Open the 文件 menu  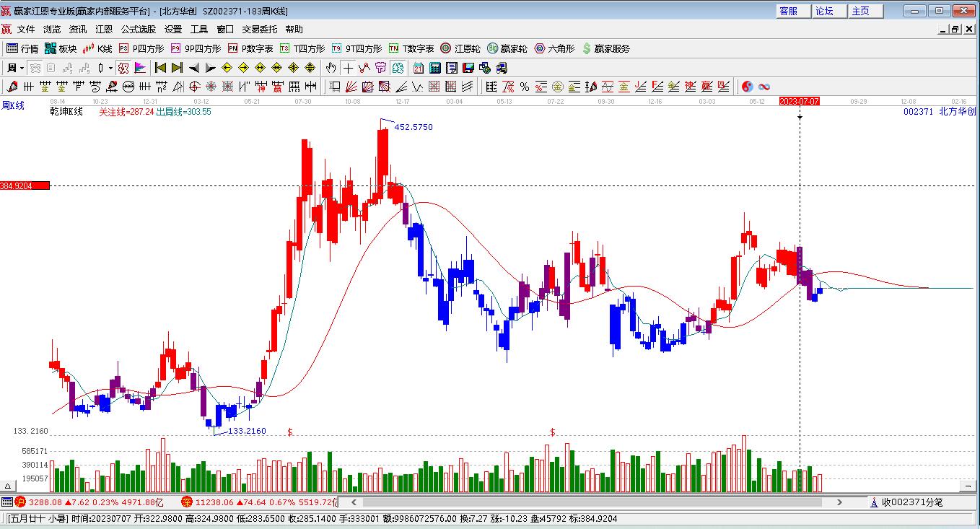pos(26,30)
